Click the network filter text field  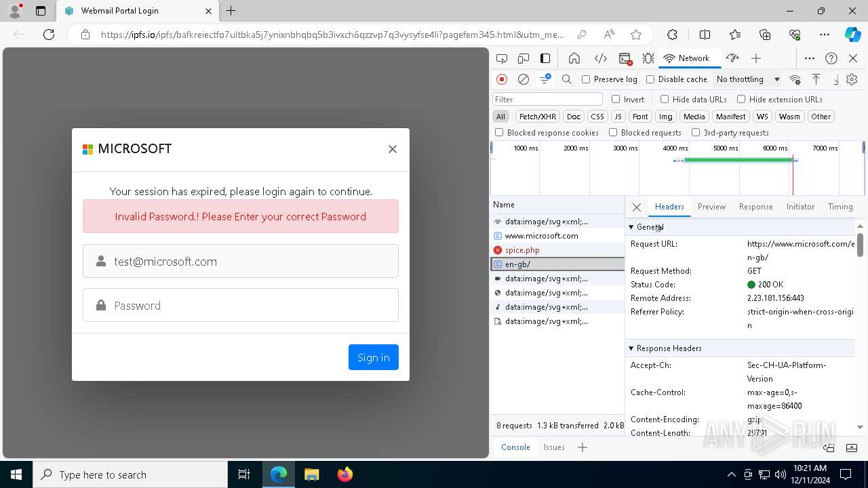click(x=547, y=99)
